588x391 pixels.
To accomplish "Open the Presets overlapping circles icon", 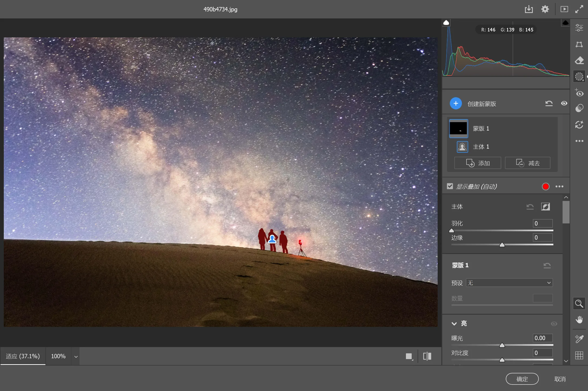I will tap(579, 108).
